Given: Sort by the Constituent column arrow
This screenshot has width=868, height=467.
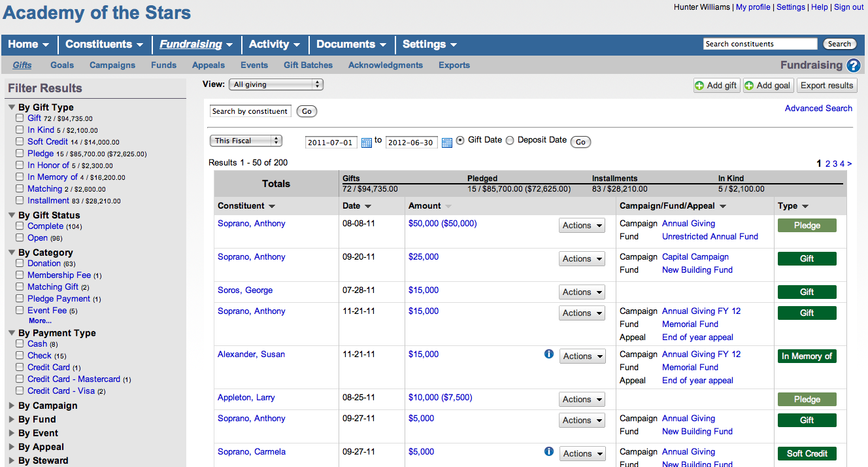Looking at the screenshot, I should coord(272,206).
